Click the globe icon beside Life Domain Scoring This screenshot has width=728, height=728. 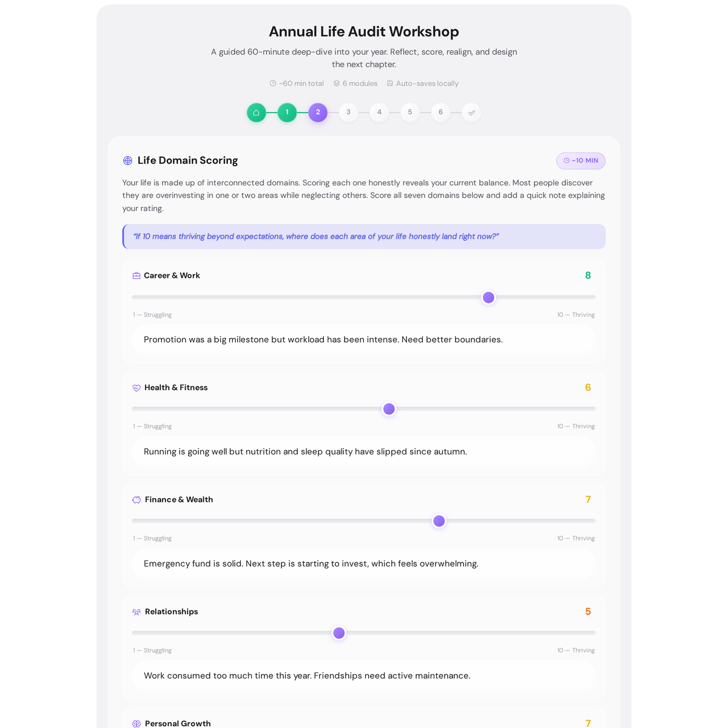pos(127,160)
